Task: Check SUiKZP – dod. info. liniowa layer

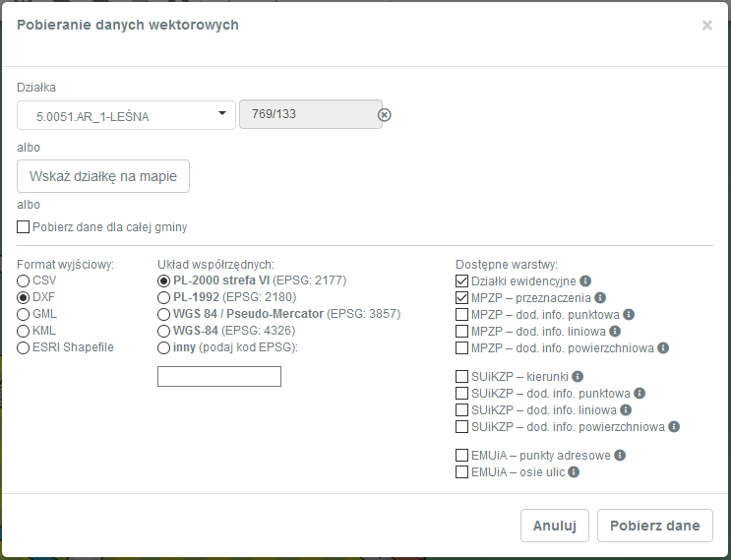Action: point(462,409)
